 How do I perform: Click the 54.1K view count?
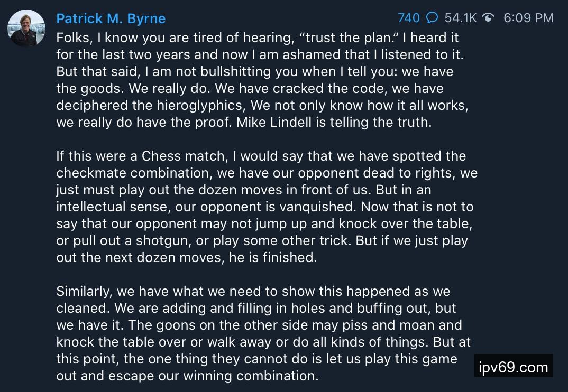[x=460, y=18]
